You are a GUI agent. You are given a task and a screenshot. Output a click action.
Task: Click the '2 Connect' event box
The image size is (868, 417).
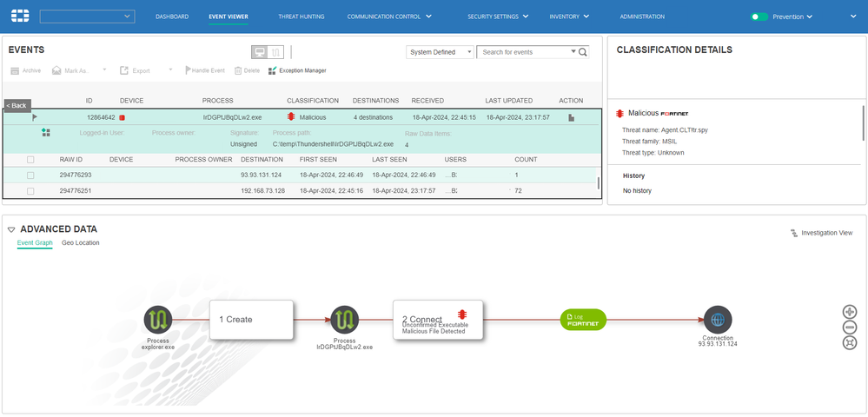[x=438, y=320]
